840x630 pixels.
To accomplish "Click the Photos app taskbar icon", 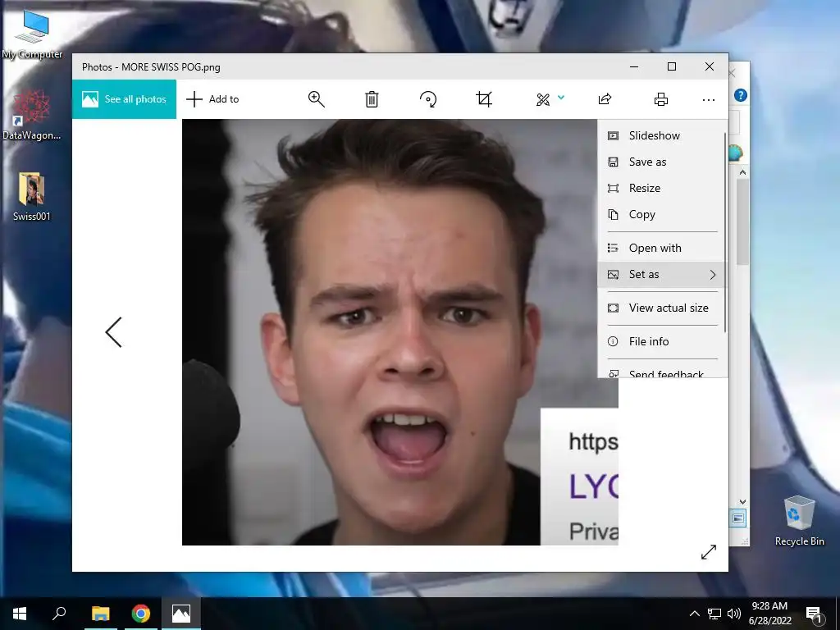I will tap(181, 614).
